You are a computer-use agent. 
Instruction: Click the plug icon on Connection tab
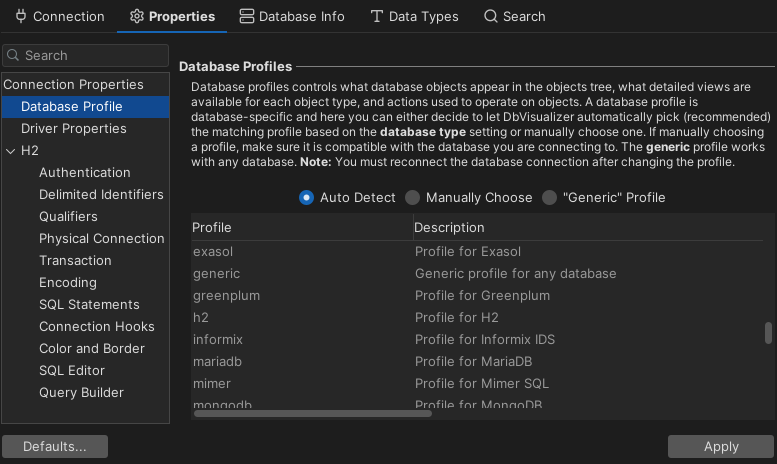tap(20, 16)
